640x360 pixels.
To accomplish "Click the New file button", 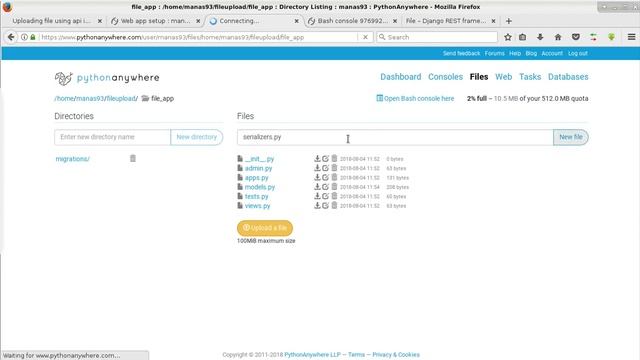I will pyautogui.click(x=571, y=137).
